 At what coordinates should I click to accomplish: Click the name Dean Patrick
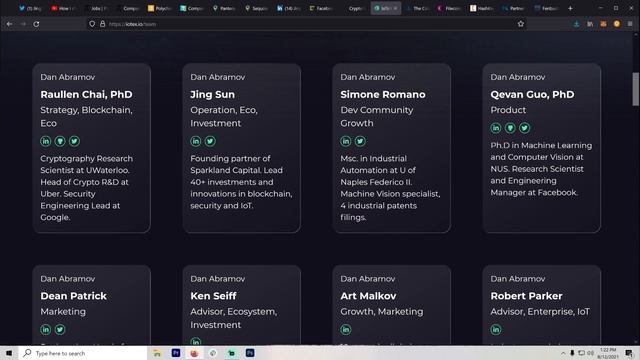pos(73,296)
